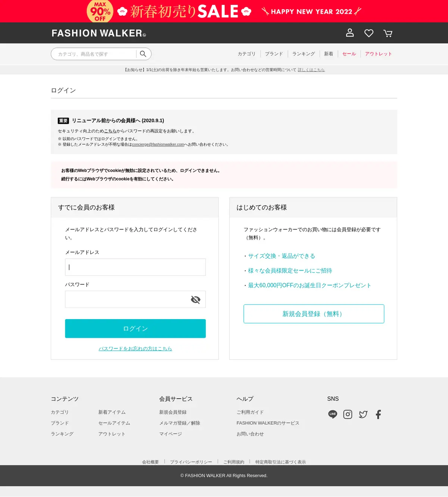
Task: Open ご利用規約 footer link
Action: pyautogui.click(x=234, y=462)
